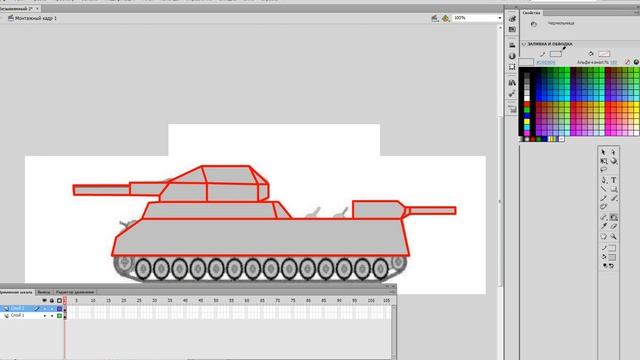Click the black and white colors button
This screenshot has height=360, width=640.
pos(604,266)
